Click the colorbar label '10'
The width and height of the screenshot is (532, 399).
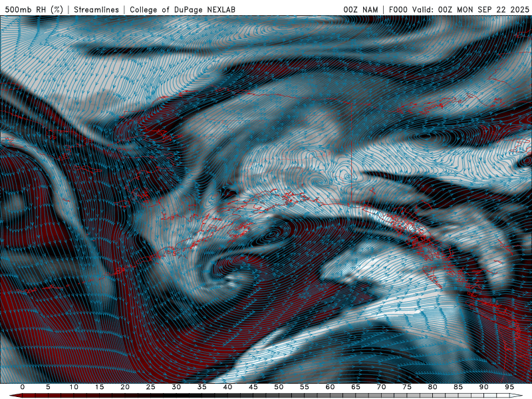(x=74, y=387)
